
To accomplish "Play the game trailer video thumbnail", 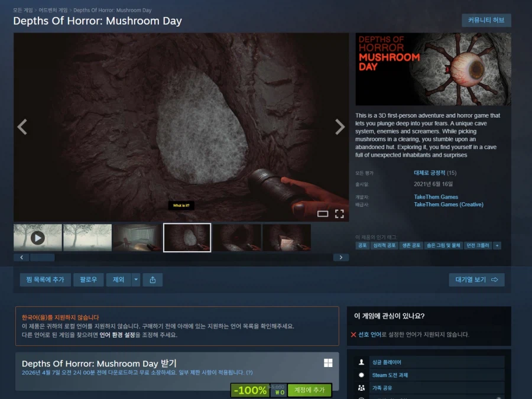I will [x=37, y=236].
